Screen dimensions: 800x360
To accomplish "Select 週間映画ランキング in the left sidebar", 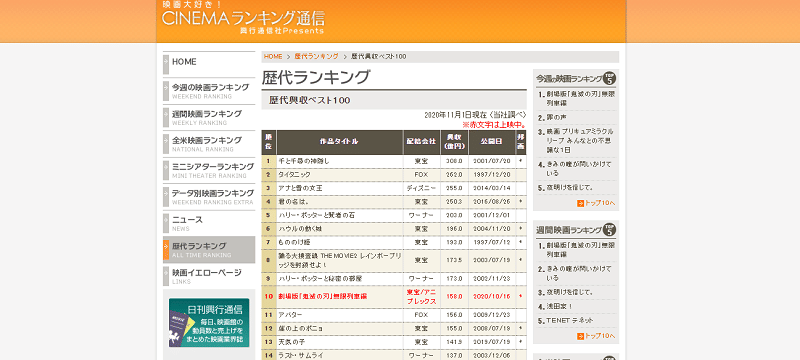I will click(x=209, y=117).
